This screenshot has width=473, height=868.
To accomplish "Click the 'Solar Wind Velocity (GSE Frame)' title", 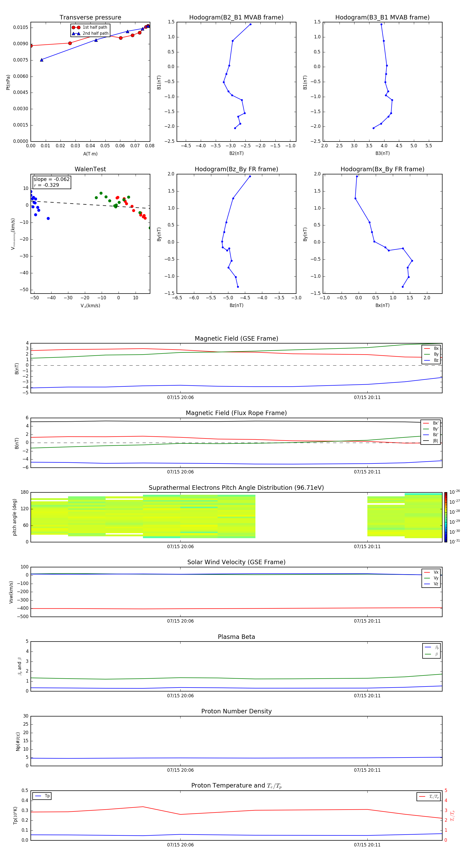I will (x=236, y=562).
